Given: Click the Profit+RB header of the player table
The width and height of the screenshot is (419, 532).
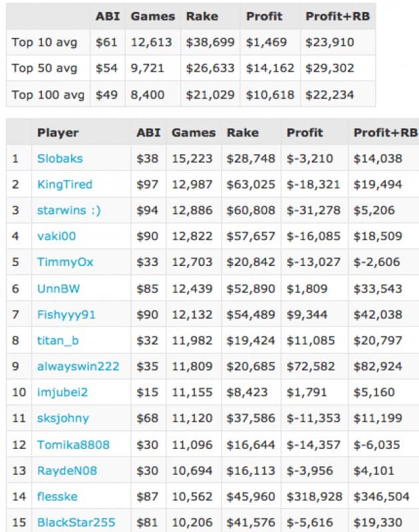Looking at the screenshot, I should [x=385, y=133].
